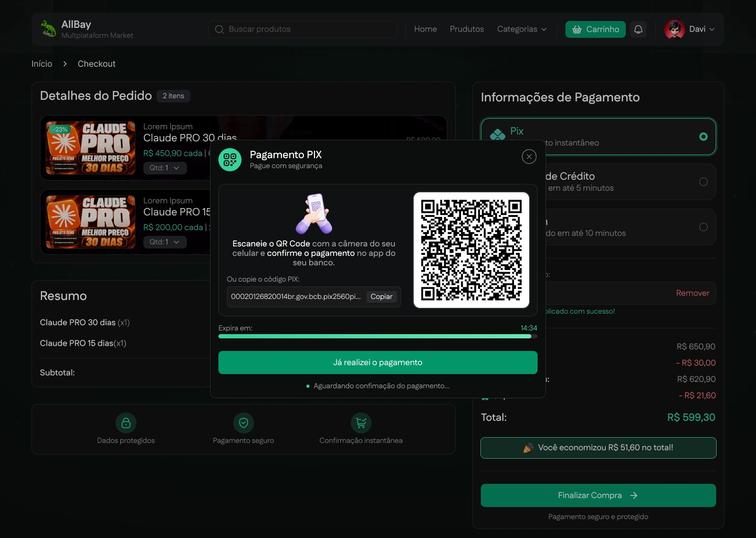
Task: Click the PIX QR code image
Action: (x=471, y=250)
